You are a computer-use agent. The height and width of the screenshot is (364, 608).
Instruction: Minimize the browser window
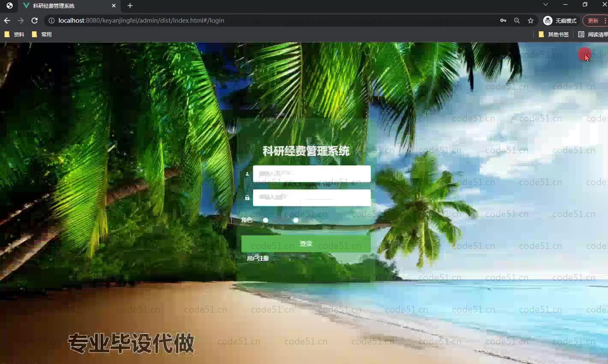[x=565, y=5]
